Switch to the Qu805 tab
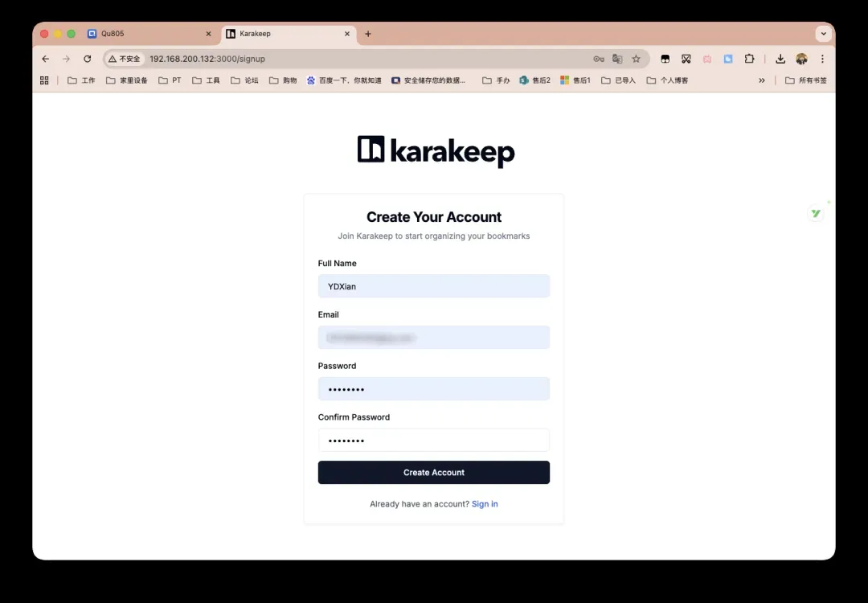The width and height of the screenshot is (868, 603). pos(145,34)
